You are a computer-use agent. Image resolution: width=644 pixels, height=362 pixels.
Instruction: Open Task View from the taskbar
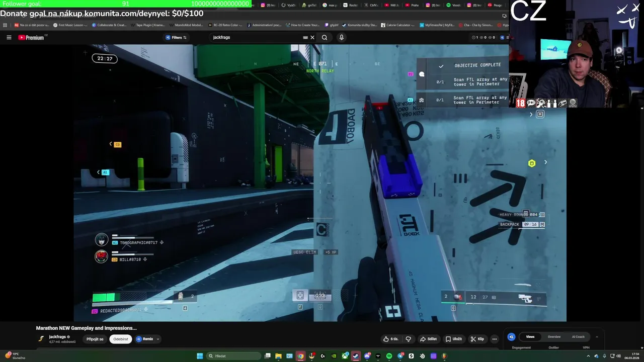coord(268,356)
